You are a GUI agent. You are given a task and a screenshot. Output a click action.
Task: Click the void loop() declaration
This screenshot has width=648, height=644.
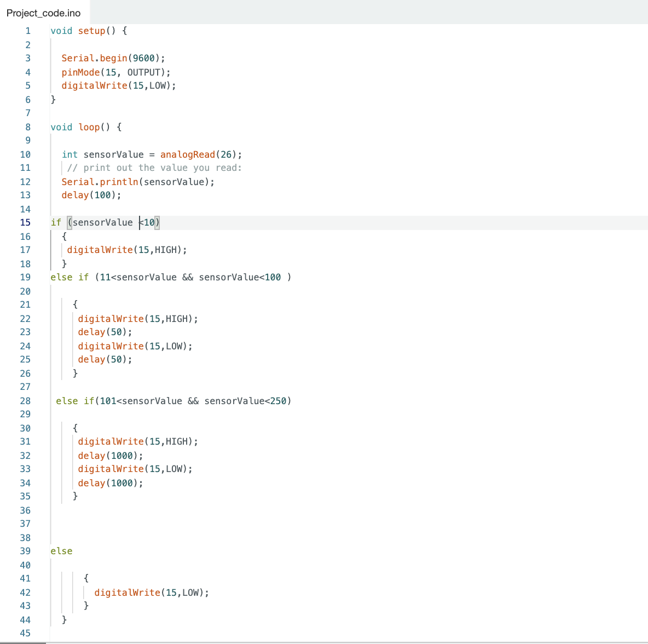click(x=85, y=127)
